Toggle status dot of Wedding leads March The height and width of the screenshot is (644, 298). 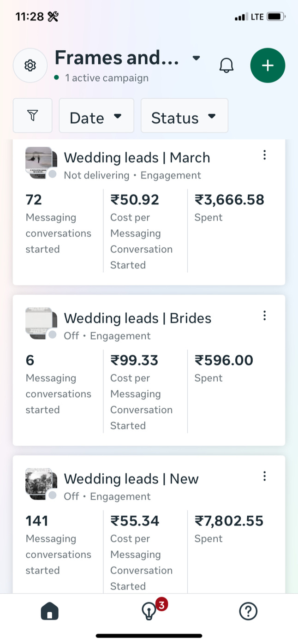pos(53,174)
